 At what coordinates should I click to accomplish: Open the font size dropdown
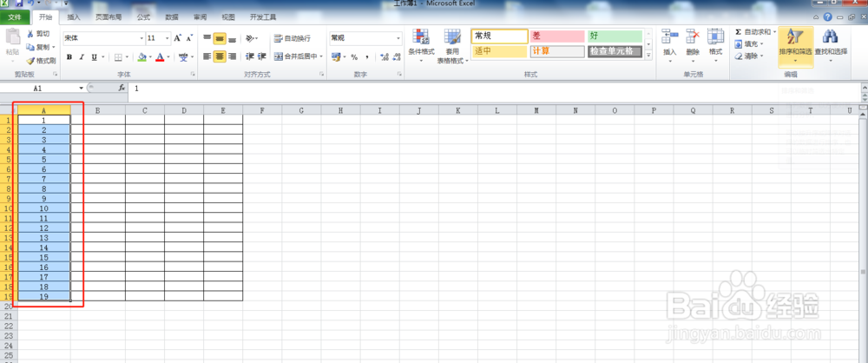point(168,38)
